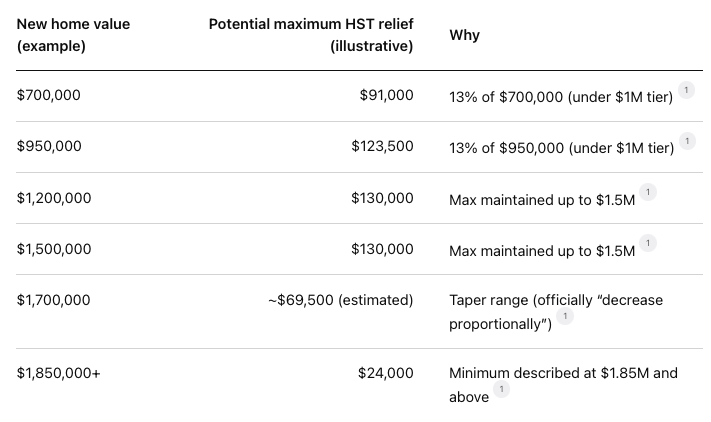Image resolution: width=711 pixels, height=422 pixels.
Task: Select the $700,000 home value cell
Action: [49, 95]
